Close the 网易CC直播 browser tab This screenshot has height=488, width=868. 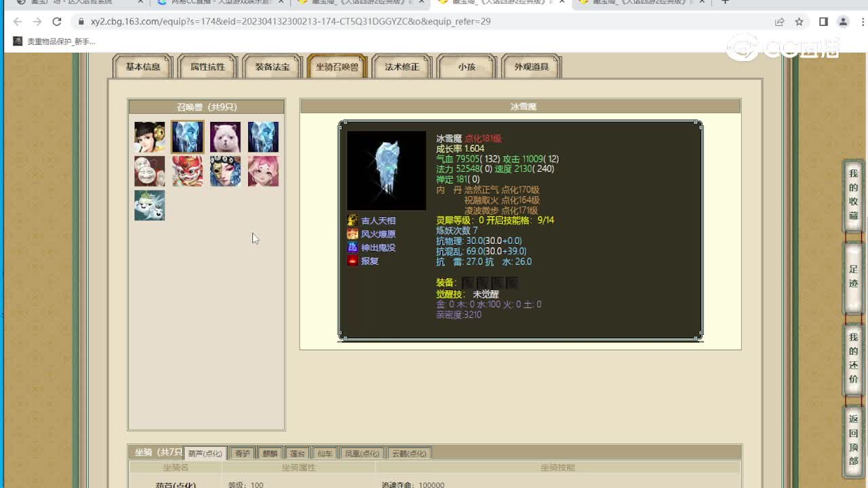(280, 2)
